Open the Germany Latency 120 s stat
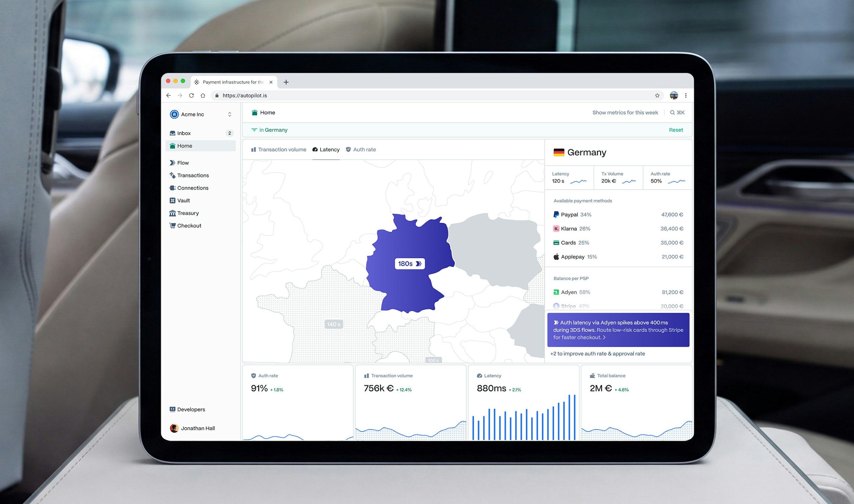This screenshot has height=504, width=854. pyautogui.click(x=569, y=177)
